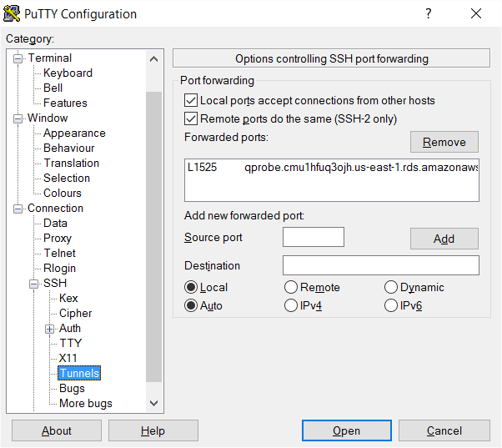Collapse the SSH tree node
This screenshot has height=448, width=502.
tap(33, 284)
